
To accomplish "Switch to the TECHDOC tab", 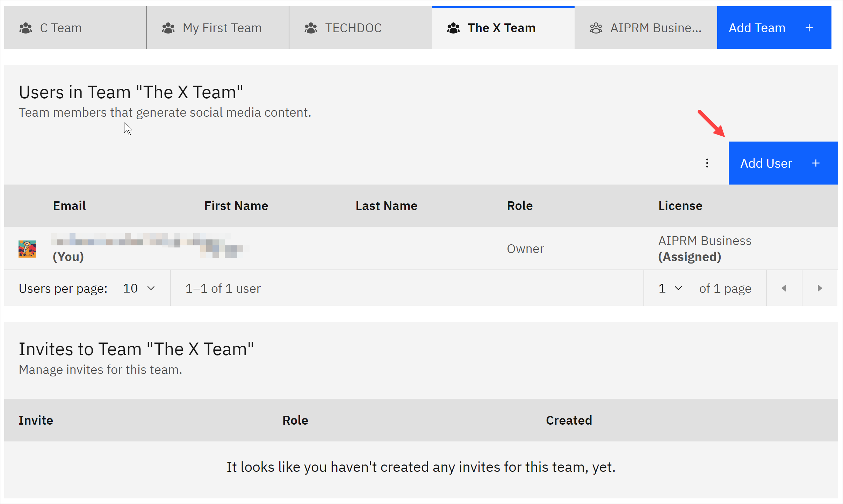I will 353,28.
